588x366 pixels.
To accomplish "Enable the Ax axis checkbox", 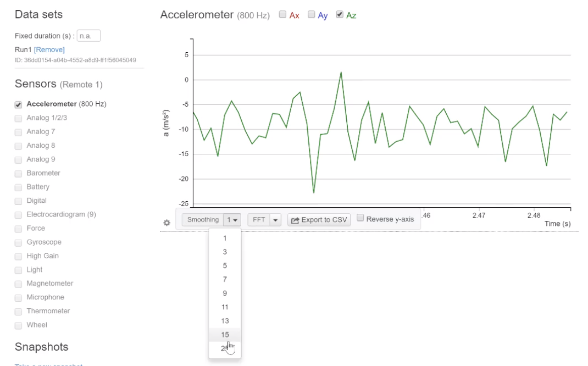I will [283, 14].
